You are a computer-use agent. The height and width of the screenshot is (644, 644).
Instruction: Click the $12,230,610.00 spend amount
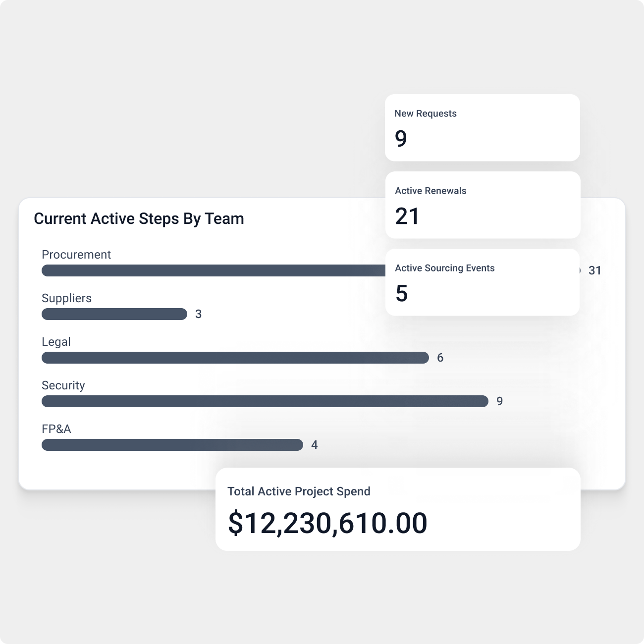pyautogui.click(x=327, y=523)
